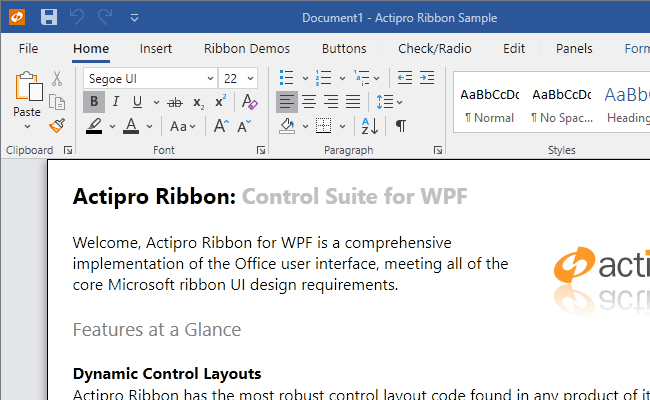Viewport: 650px width, 400px height.
Task: Click the orange Actipro application icon
Action: pyautogui.click(x=17, y=17)
